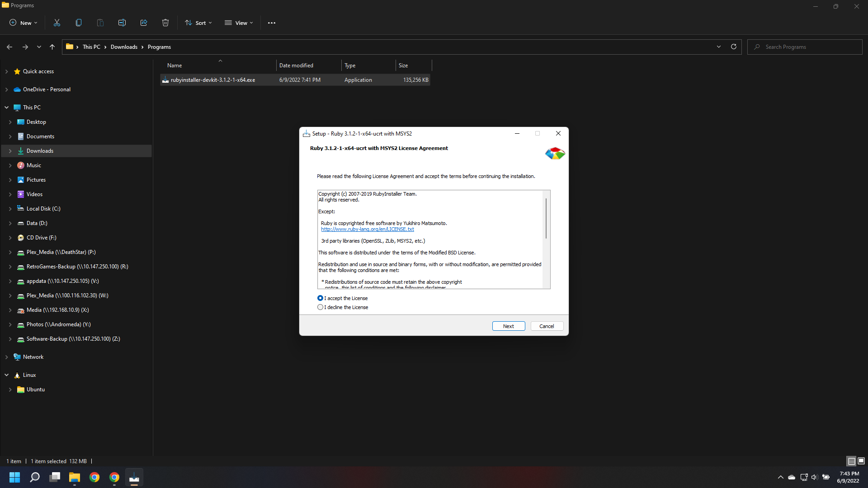
Task: Sort by Size column header
Action: (414, 66)
